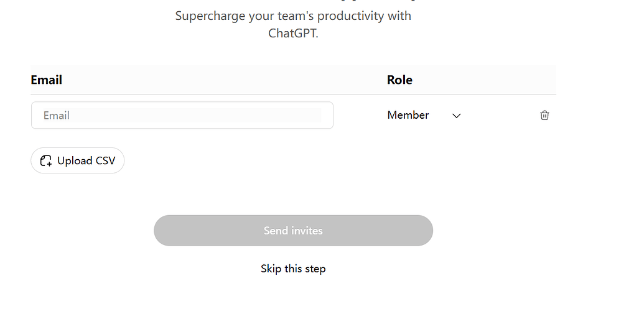644x314 pixels.
Task: Choose the word Member to change role
Action: click(408, 115)
